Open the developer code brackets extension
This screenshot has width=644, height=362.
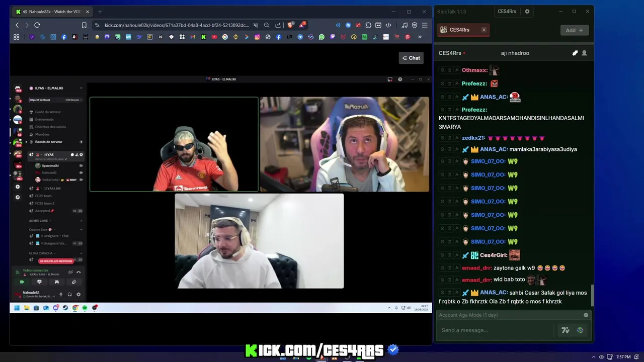pyautogui.click(x=388, y=25)
